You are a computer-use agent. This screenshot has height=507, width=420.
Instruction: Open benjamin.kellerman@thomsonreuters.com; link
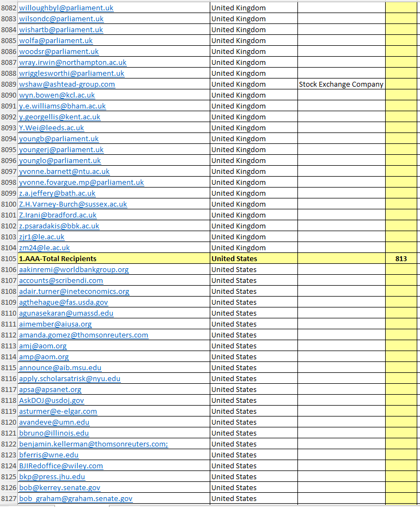pyautogui.click(x=93, y=444)
